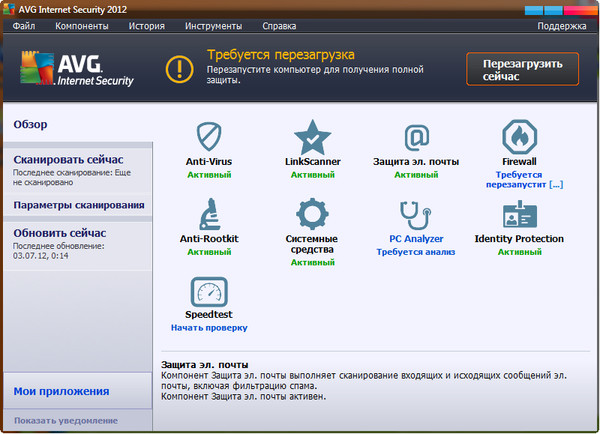Open the Identity Protection ID card icon
This screenshot has height=434, width=600.
519,214
